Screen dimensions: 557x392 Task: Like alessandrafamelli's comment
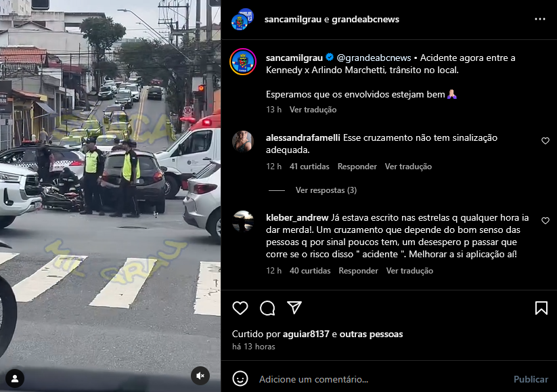pyautogui.click(x=545, y=141)
